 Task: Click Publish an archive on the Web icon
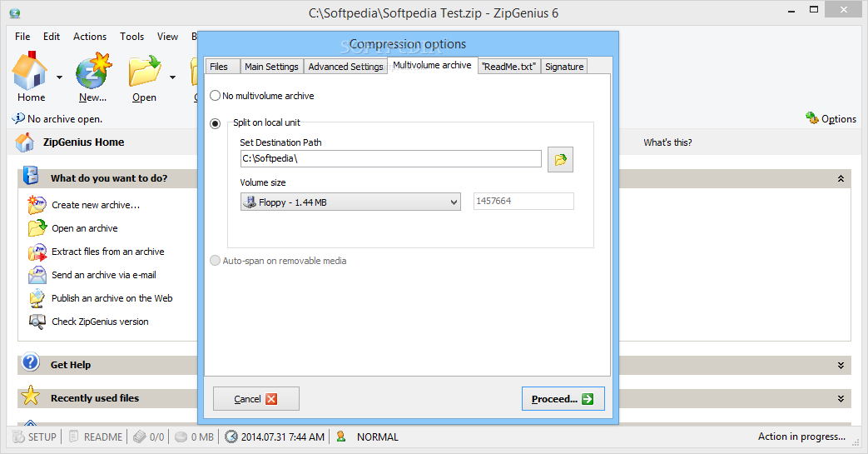coord(37,298)
